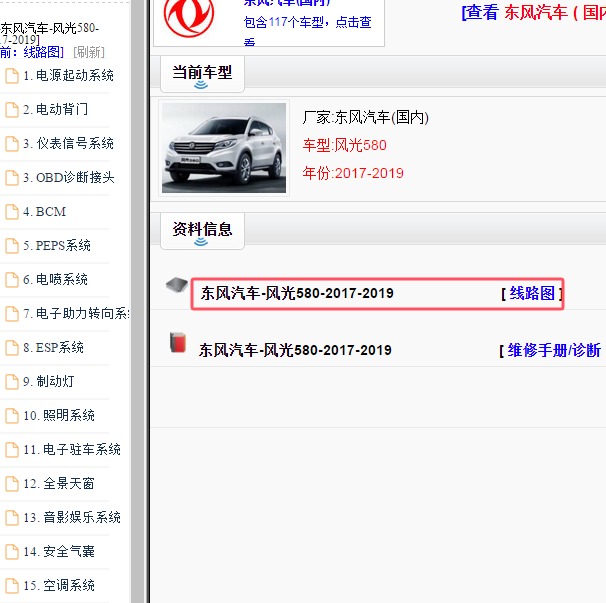This screenshot has height=603, width=606.
Task: Select 10. 照明系统 entry
Action: click(59, 416)
